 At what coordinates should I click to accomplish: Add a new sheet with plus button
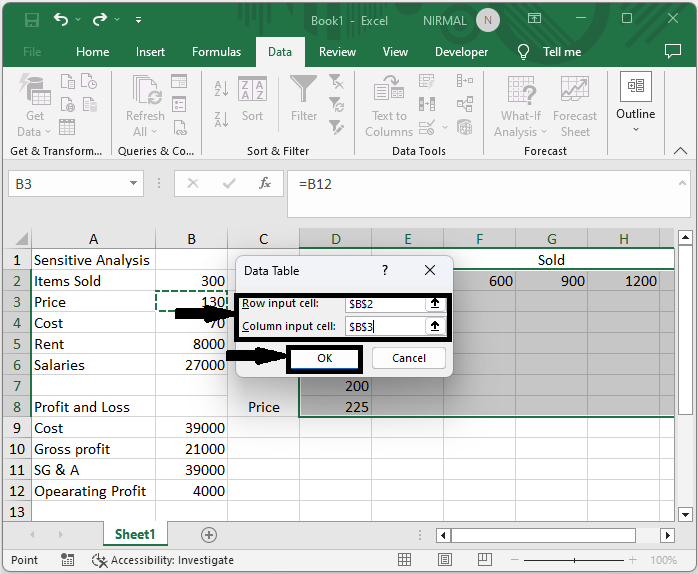pyautogui.click(x=209, y=535)
